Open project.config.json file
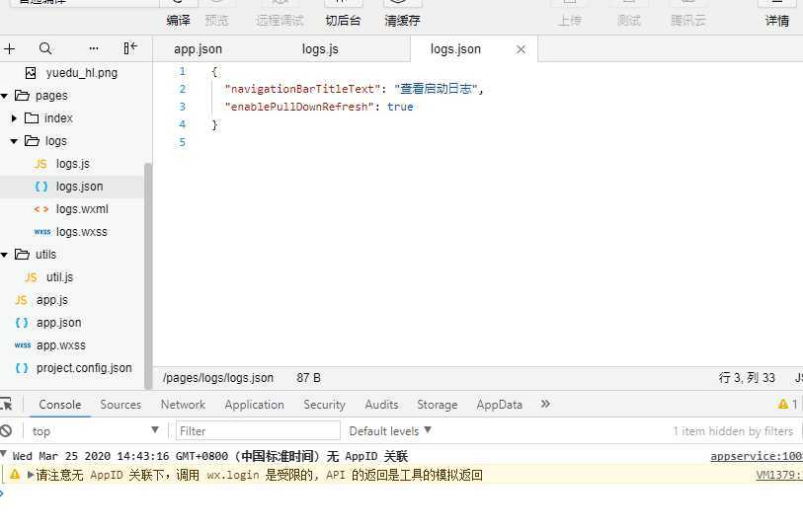The width and height of the screenshot is (803, 532). [84, 368]
